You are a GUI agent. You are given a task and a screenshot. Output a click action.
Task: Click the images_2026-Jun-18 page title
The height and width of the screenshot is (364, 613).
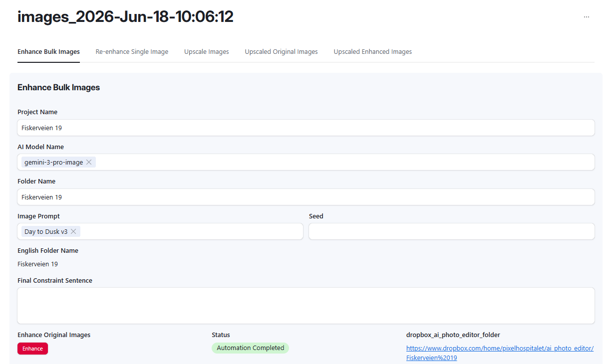pos(125,17)
